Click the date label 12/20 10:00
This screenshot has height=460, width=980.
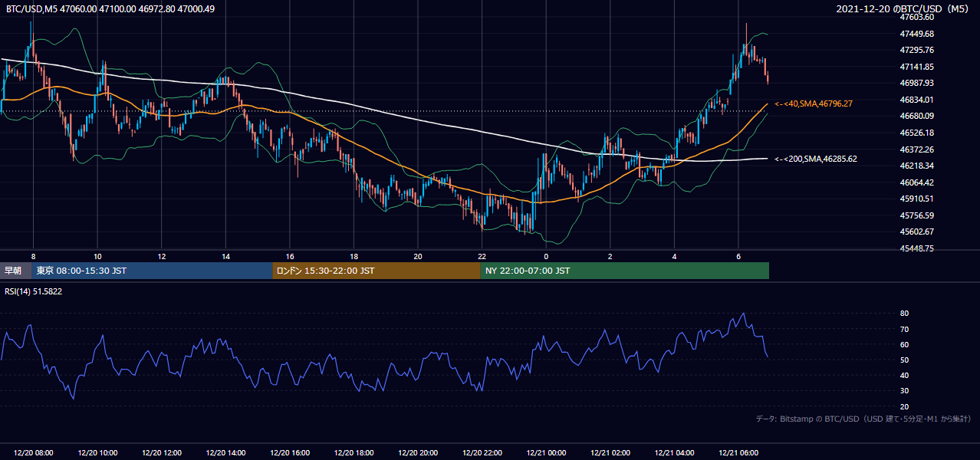97,452
